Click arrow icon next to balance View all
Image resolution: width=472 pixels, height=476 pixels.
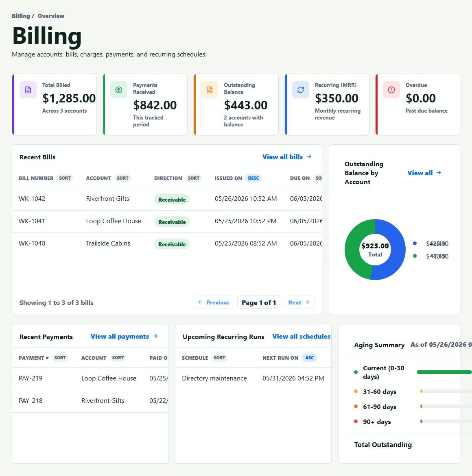pyautogui.click(x=439, y=172)
